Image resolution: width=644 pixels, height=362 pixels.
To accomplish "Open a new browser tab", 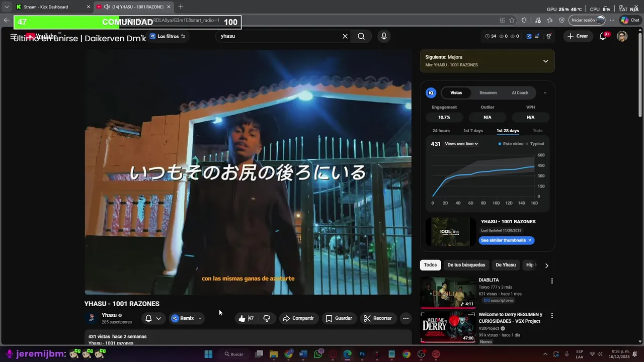I will pos(181,7).
